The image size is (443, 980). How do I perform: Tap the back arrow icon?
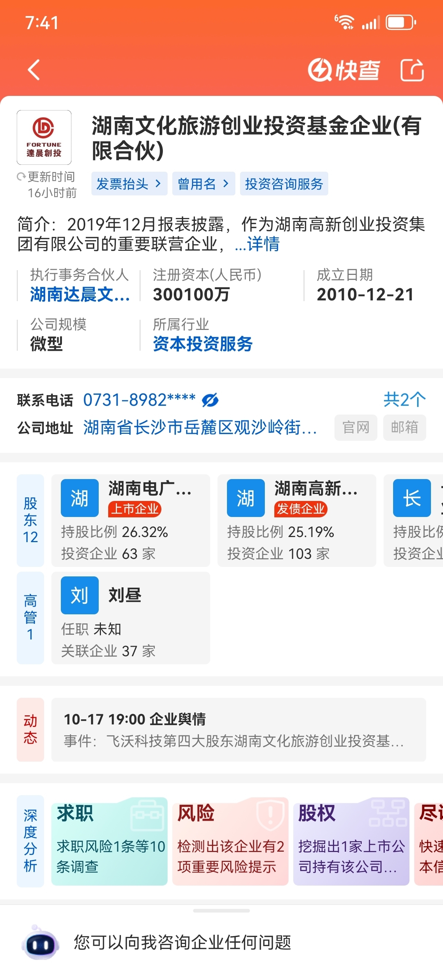click(x=34, y=70)
